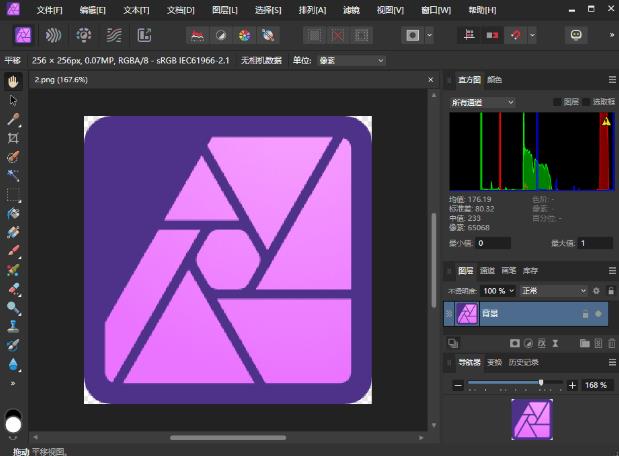The image size is (619, 456).
Task: Open the 所有通道 channel dropdown
Action: (x=482, y=102)
